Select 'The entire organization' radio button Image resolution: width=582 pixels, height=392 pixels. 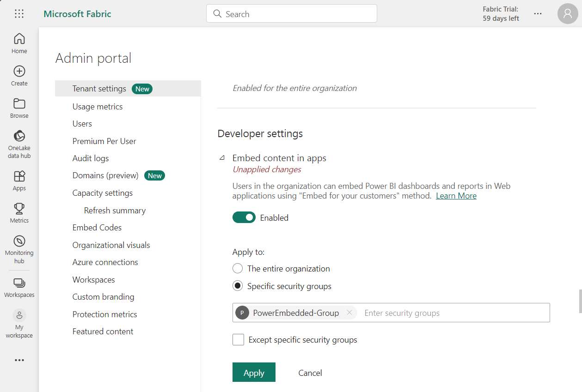238,268
